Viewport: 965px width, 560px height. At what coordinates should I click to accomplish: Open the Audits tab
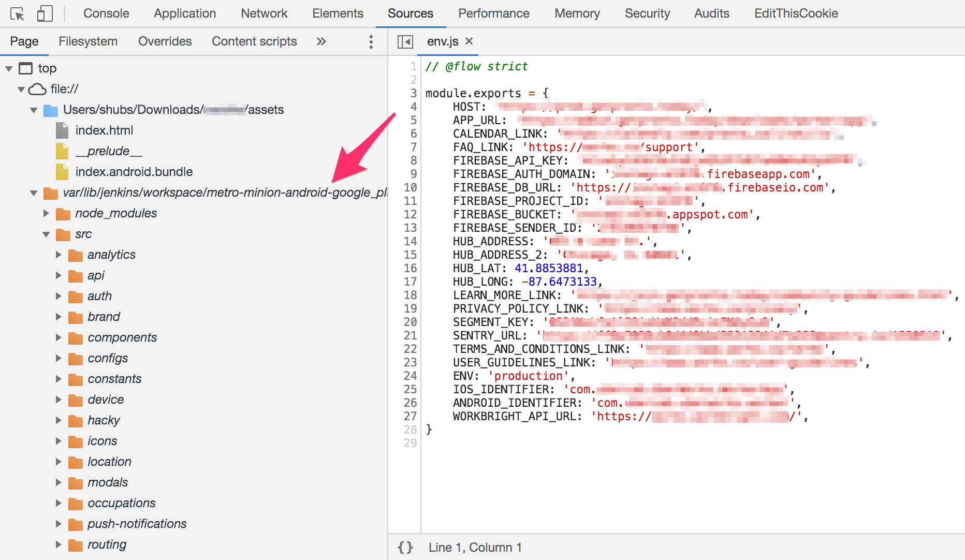point(712,13)
